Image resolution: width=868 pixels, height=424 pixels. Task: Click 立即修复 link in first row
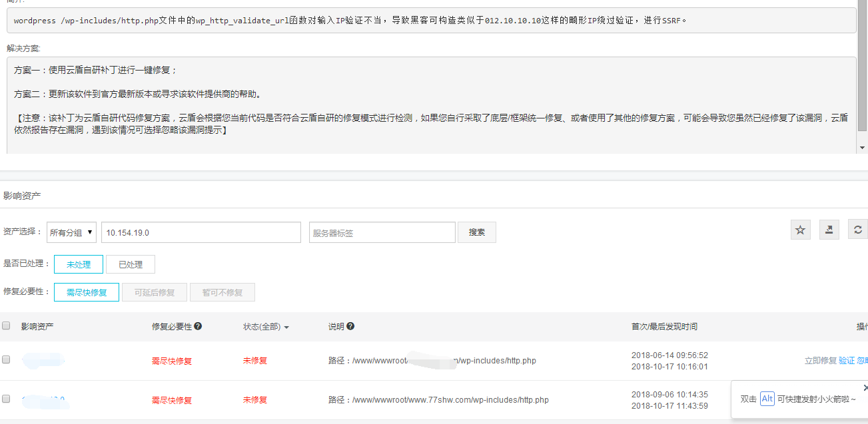[x=820, y=360]
